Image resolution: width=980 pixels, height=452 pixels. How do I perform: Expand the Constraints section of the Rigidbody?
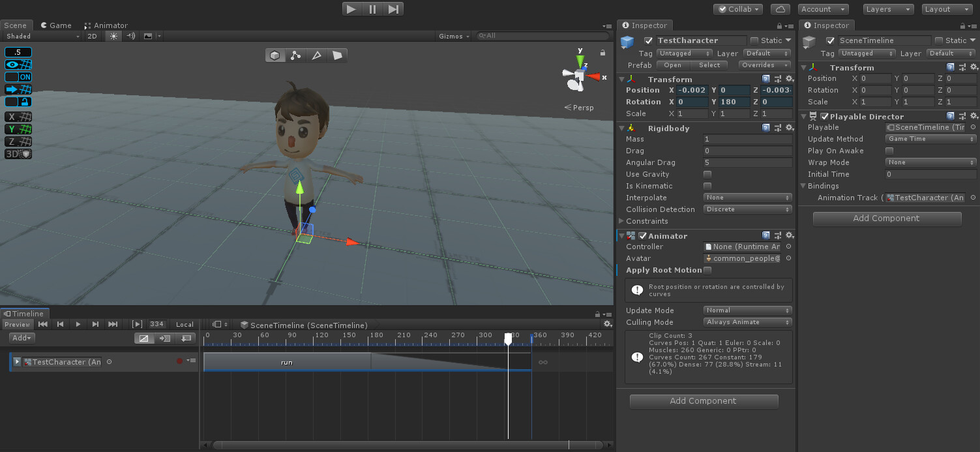coord(621,221)
